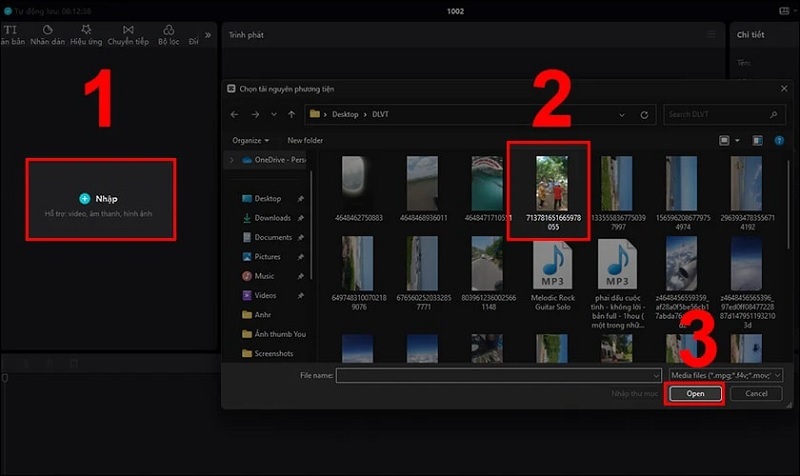Screen dimensions: 800x476
Task: Open the Hiệu ứng (Effects) tab
Action: pyautogui.click(x=86, y=36)
